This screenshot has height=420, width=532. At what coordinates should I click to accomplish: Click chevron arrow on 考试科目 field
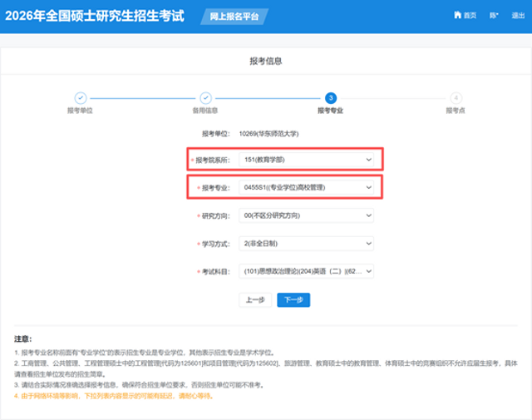(x=368, y=271)
